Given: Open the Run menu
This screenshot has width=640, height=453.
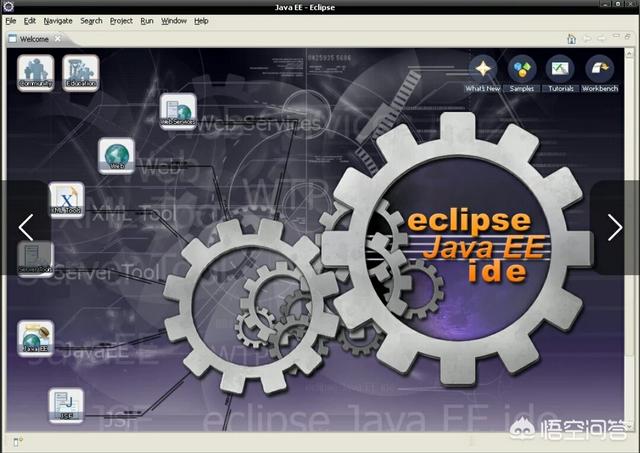Looking at the screenshot, I should pos(147,21).
